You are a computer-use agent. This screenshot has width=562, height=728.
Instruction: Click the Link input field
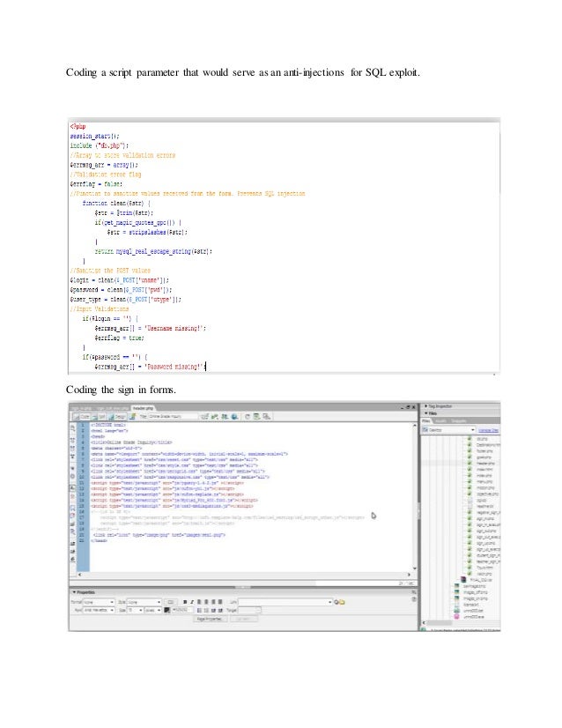click(x=283, y=602)
